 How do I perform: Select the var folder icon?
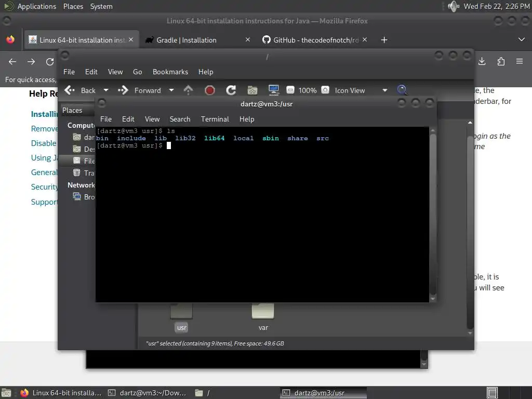pos(263,312)
